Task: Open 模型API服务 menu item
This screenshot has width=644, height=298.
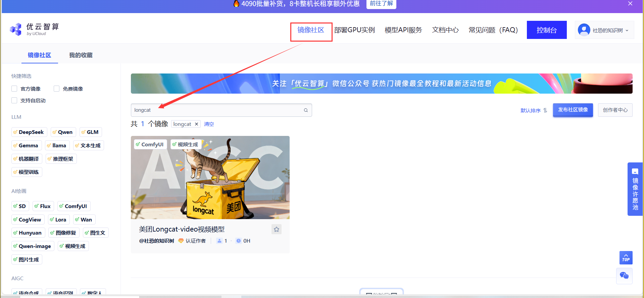Action: [403, 30]
